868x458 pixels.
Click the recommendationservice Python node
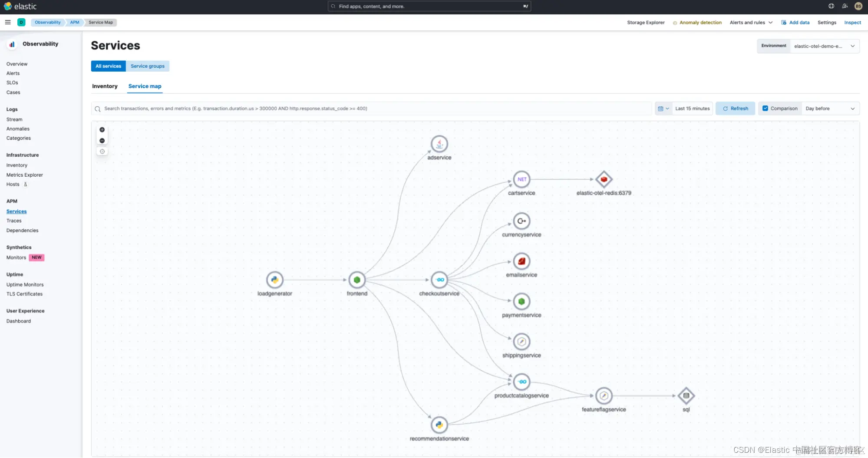click(439, 425)
